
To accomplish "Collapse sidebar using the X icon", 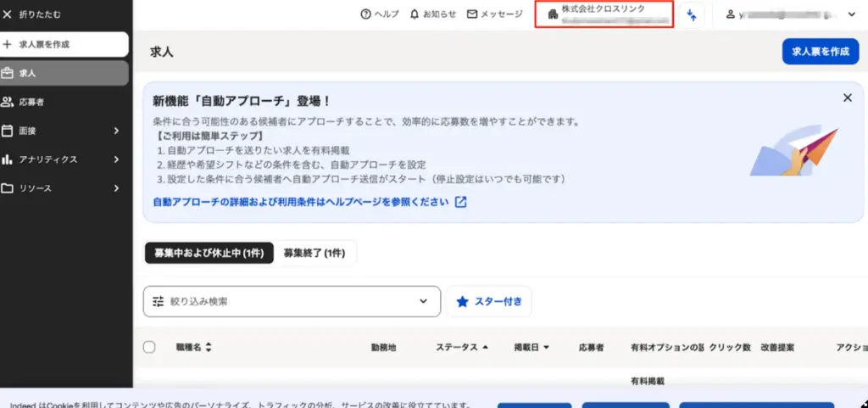I will pyautogui.click(x=8, y=15).
